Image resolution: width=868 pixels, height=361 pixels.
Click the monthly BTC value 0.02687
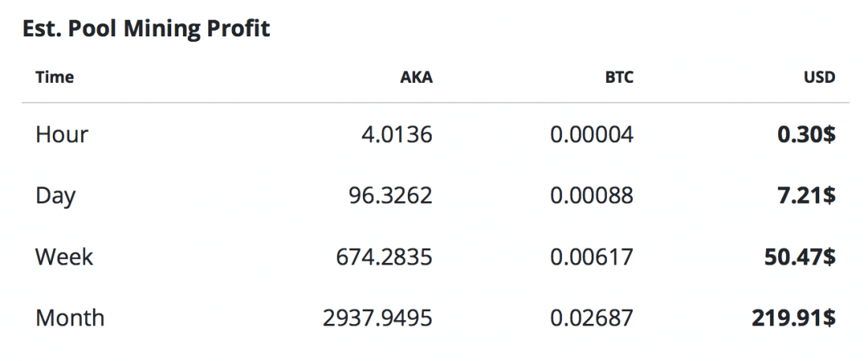[x=592, y=318]
